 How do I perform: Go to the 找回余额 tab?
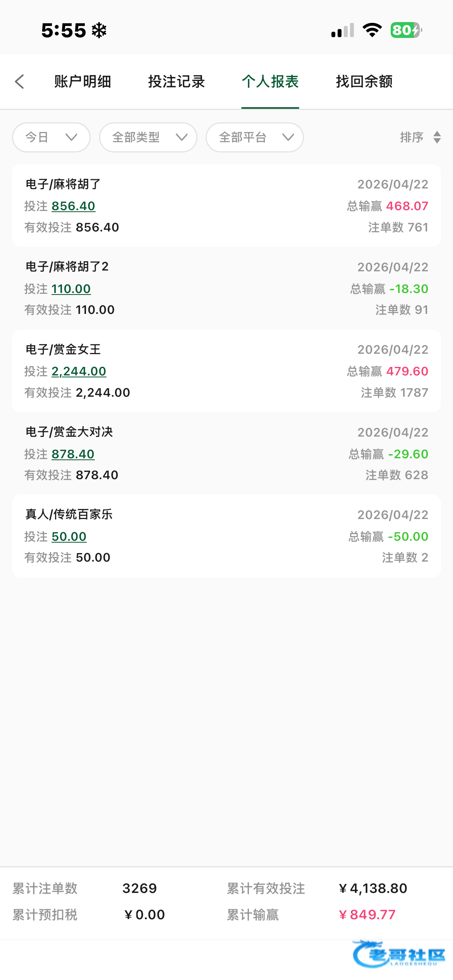pos(364,82)
